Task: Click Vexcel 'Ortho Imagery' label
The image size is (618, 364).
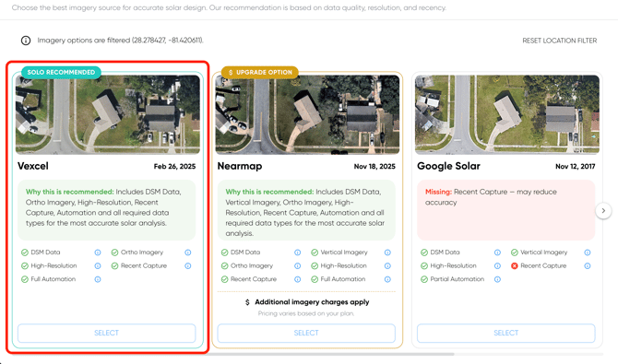Action: click(142, 252)
